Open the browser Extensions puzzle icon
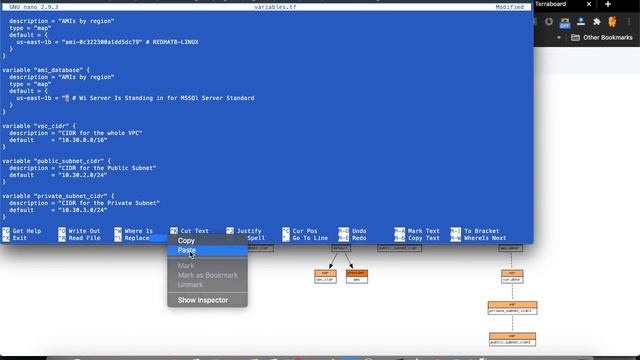The width and height of the screenshot is (640, 360). [597, 22]
